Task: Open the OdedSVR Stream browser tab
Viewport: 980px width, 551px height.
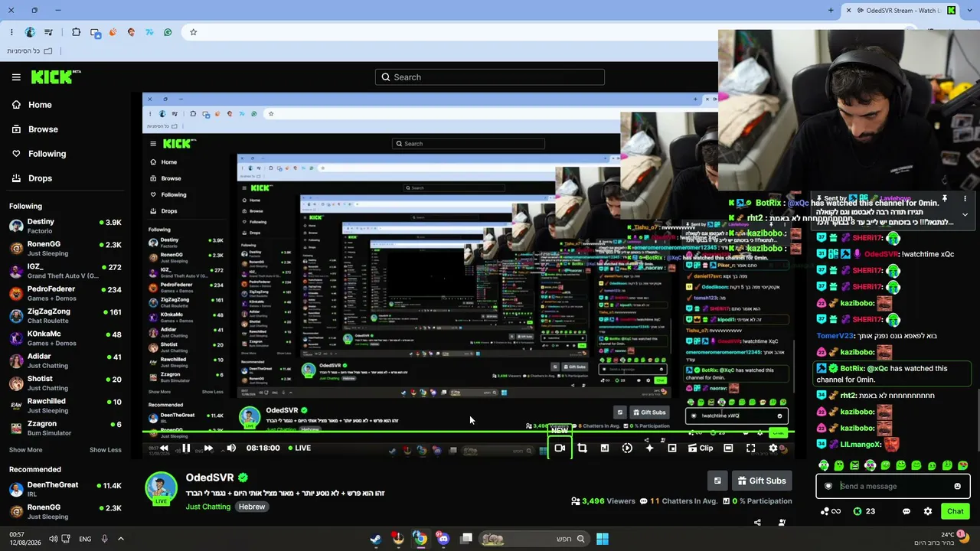Action: coord(900,11)
